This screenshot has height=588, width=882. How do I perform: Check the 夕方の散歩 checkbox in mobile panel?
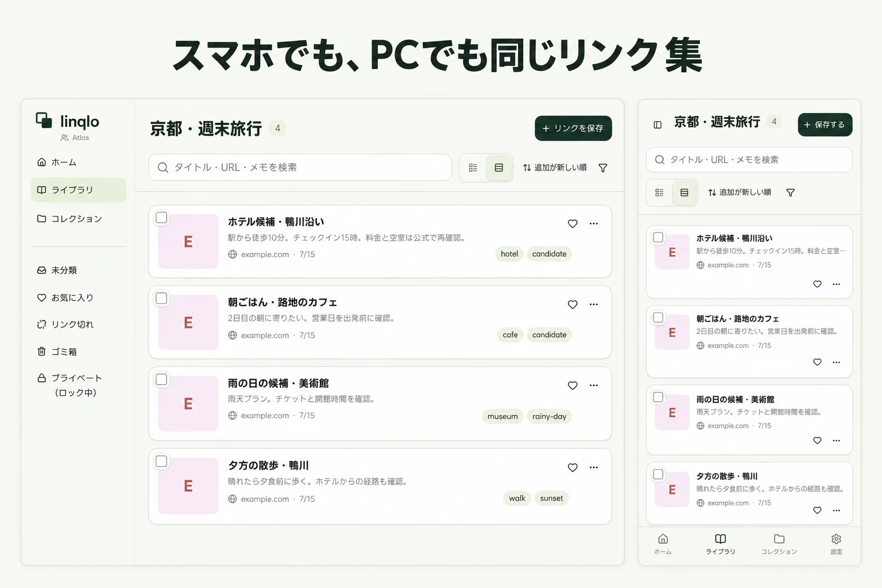coord(658,474)
